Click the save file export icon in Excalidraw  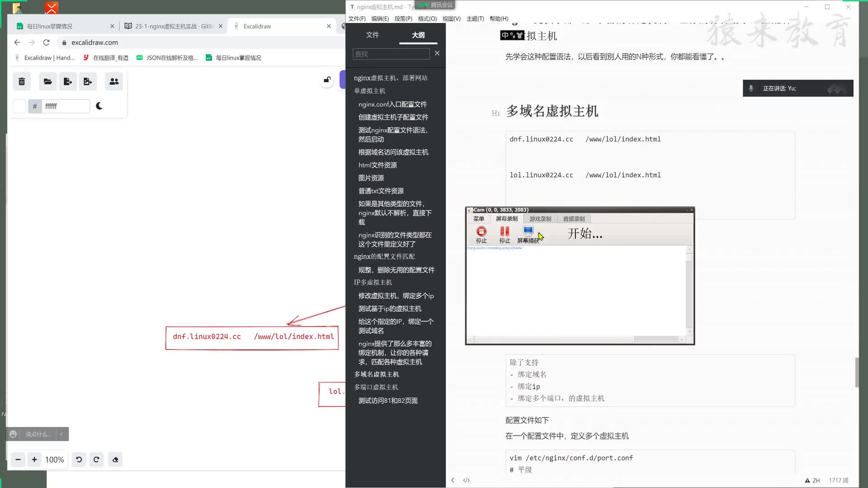coord(68,82)
